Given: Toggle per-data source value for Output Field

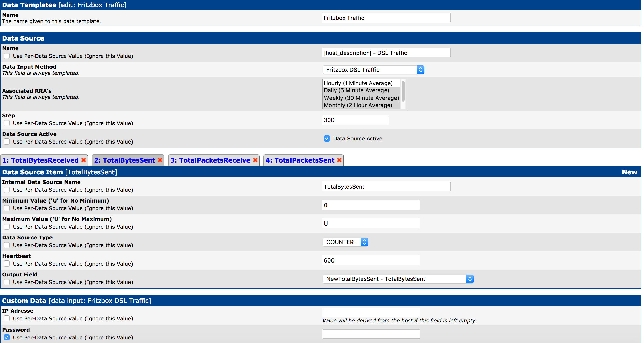Looking at the screenshot, I should [7, 282].
